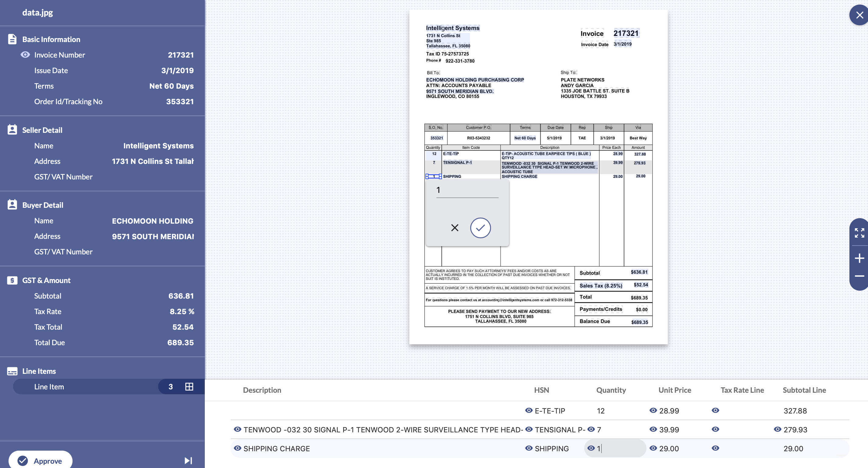
Task: Toggle eye icon beside TENWOOD description
Action: coord(237,429)
